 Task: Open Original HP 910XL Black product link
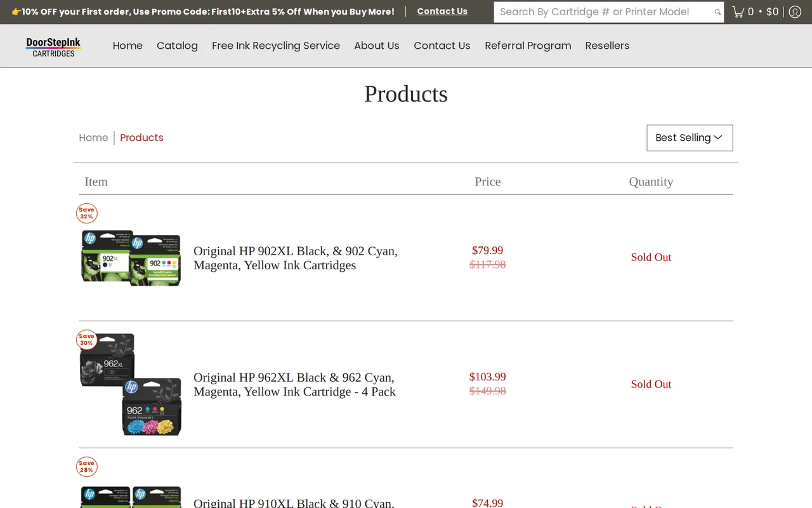(x=294, y=502)
